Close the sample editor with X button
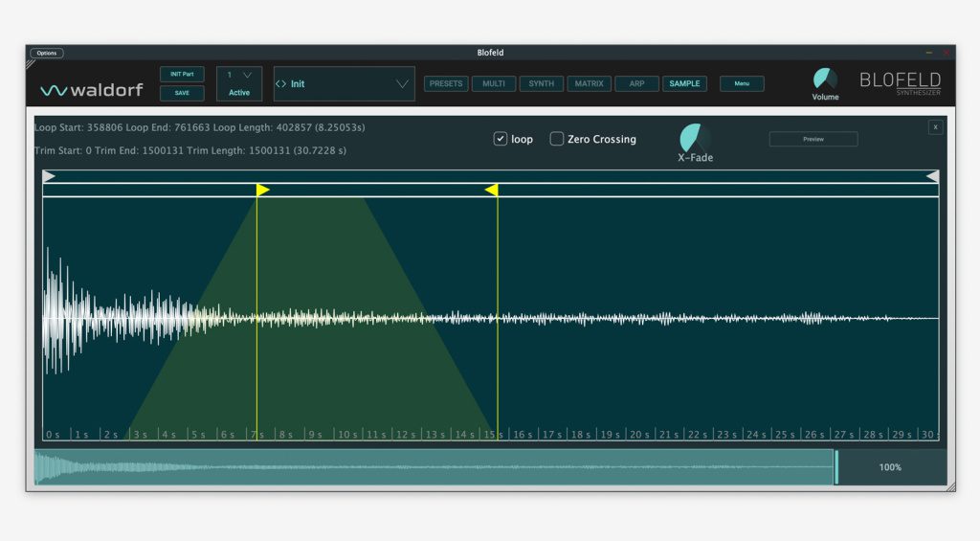Image resolution: width=980 pixels, height=541 pixels. [x=935, y=127]
